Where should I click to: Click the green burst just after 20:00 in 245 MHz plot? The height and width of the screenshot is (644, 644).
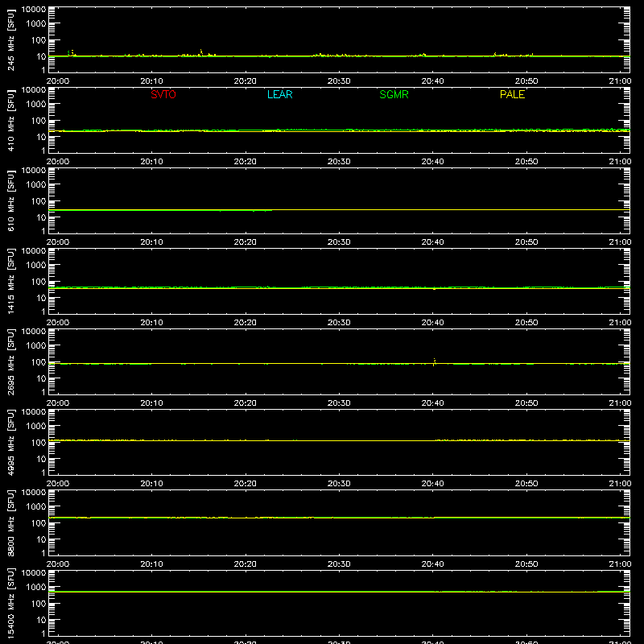point(68,52)
